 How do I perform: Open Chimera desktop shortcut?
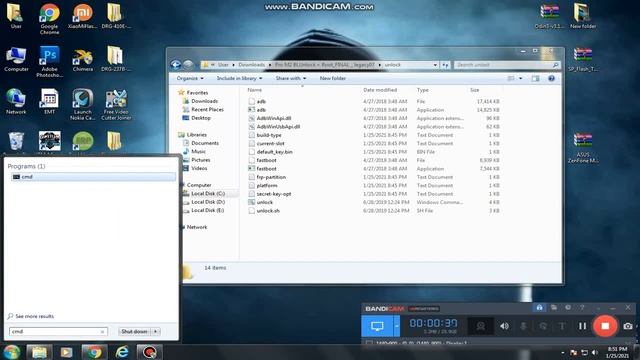point(82,60)
